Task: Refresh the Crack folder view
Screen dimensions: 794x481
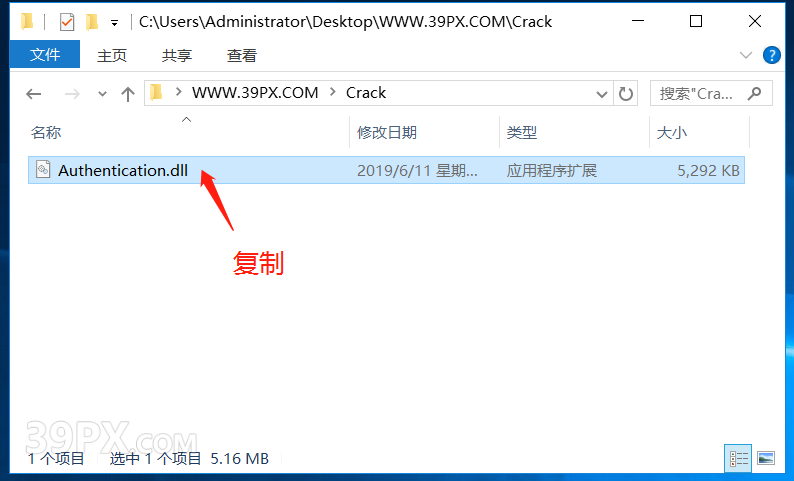Action: [626, 94]
